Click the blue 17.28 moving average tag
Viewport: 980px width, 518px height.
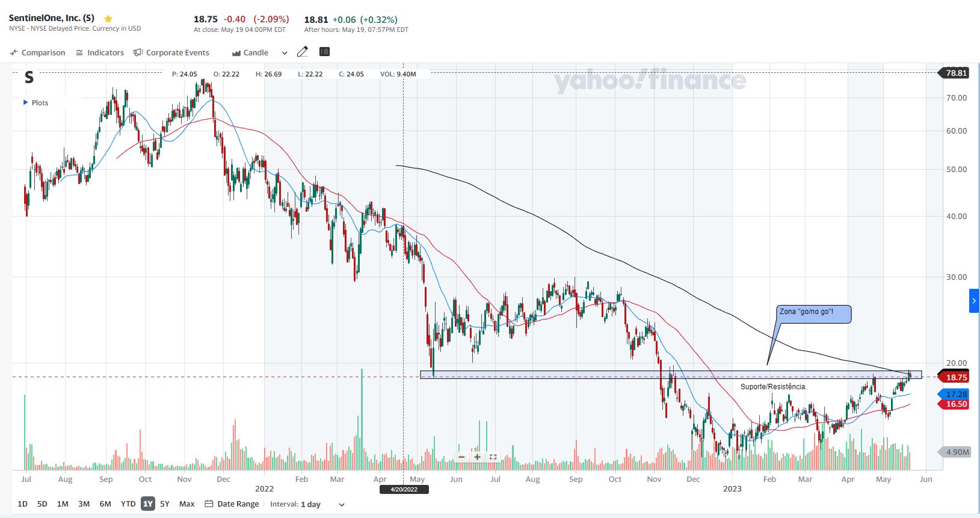click(x=955, y=394)
